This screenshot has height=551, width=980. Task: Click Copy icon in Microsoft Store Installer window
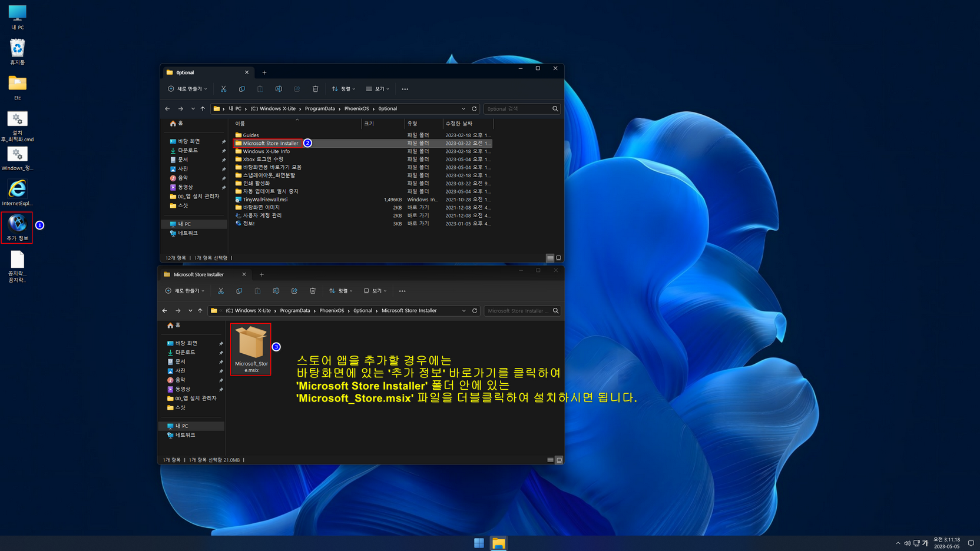tap(239, 291)
